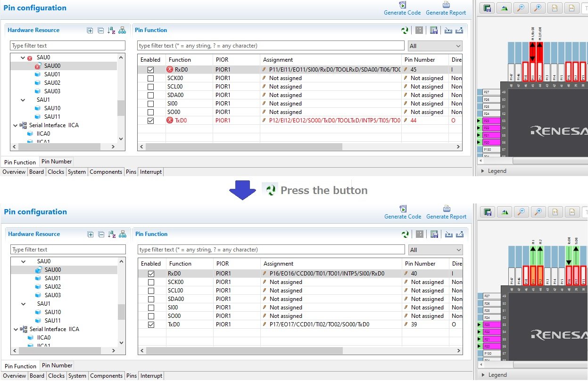Screen dimensions: 588x381
Task: Click the export arrow icon in lower Pin Function toolbar
Action: 459,234
